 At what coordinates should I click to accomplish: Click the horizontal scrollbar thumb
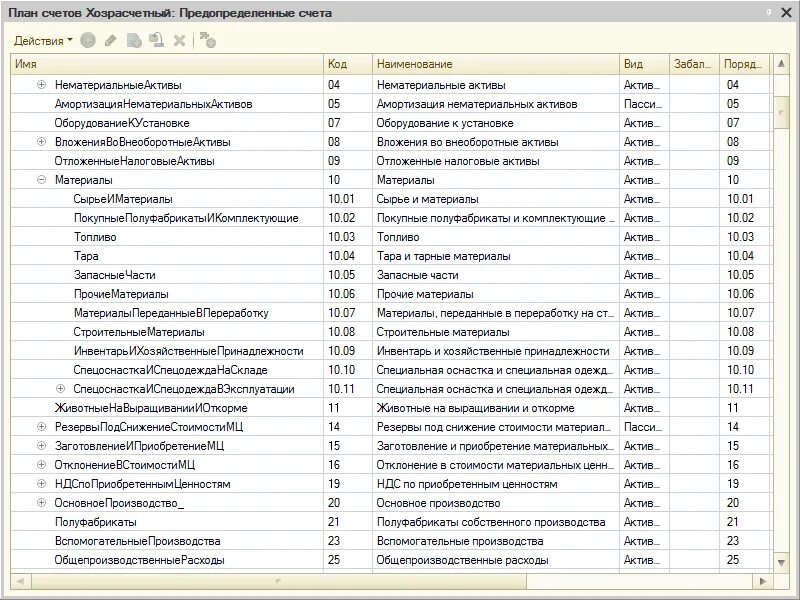click(x=279, y=581)
